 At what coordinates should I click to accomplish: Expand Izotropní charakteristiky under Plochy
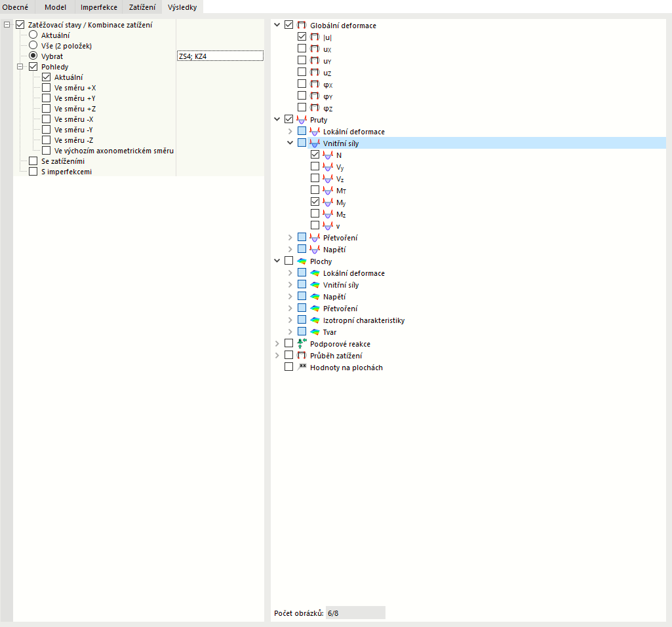point(290,320)
